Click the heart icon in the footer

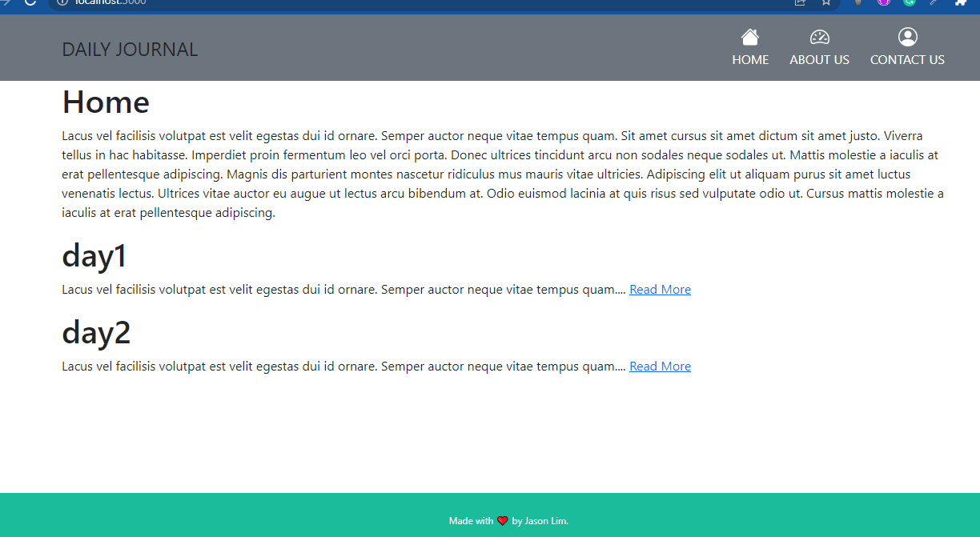tap(501, 520)
